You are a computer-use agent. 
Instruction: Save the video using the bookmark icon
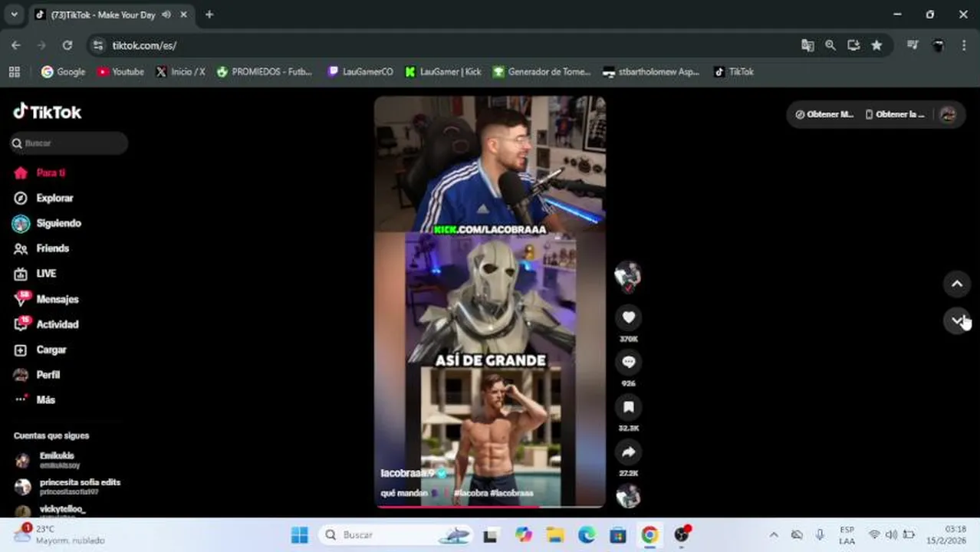pos(628,407)
